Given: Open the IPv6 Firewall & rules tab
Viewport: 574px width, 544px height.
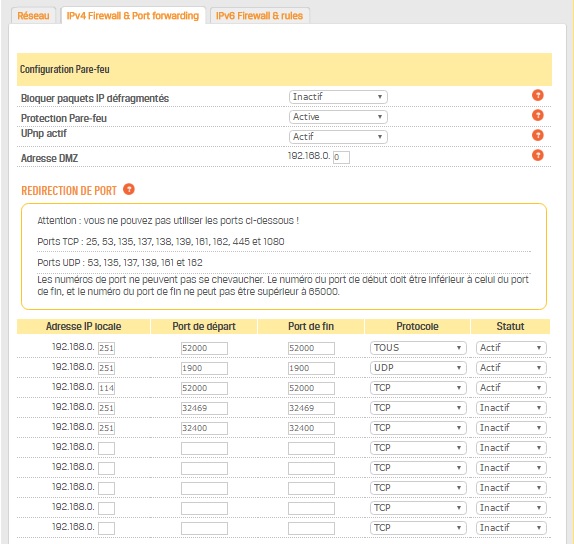Looking at the screenshot, I should tap(259, 16).
